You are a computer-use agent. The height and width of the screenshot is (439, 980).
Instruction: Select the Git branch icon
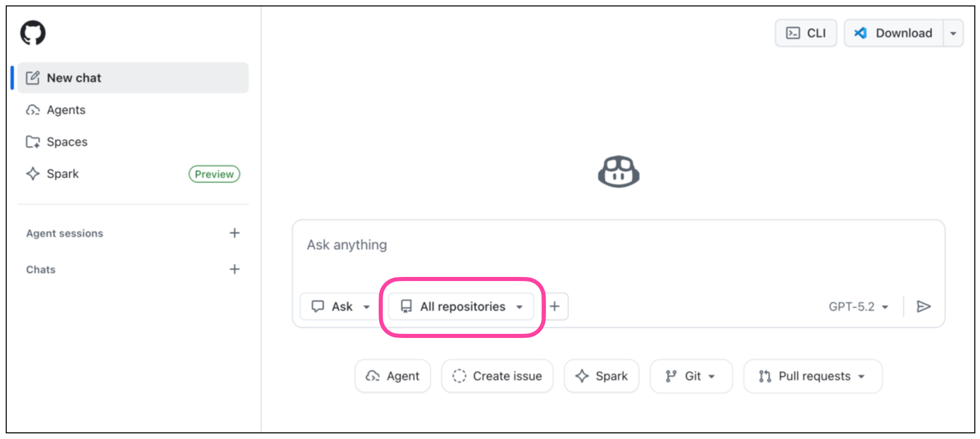(x=671, y=376)
